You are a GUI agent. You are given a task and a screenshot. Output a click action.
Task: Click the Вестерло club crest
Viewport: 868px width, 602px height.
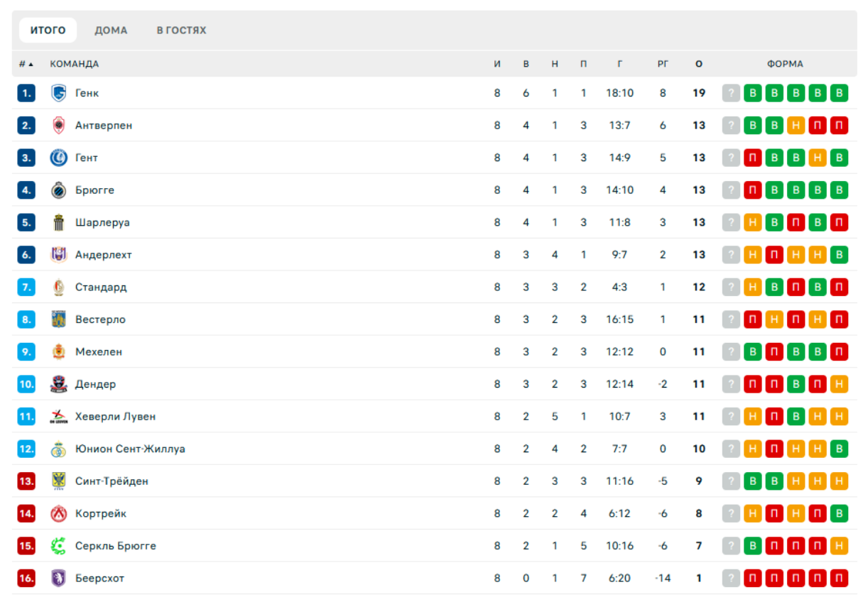(x=59, y=319)
